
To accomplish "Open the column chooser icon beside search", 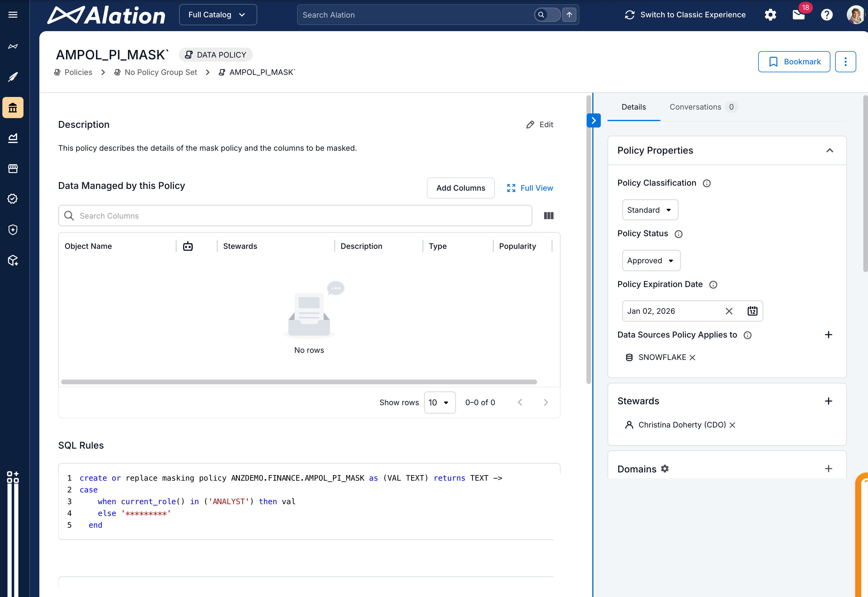I will [x=549, y=216].
